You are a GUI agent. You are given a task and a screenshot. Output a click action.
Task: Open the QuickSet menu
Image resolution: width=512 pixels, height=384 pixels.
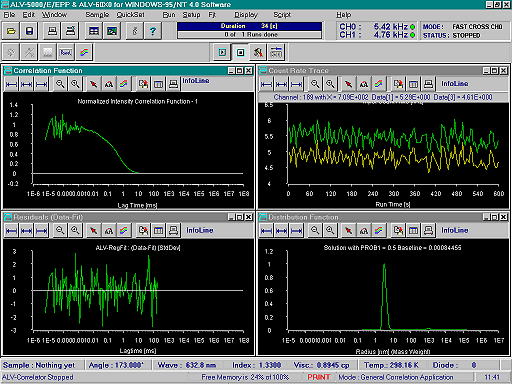coord(131,15)
